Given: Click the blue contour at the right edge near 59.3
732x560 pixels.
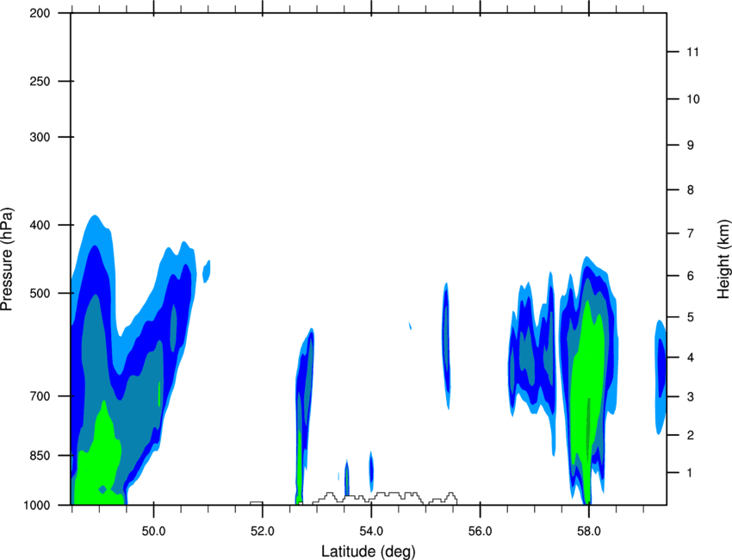Looking at the screenshot, I should 661,376.
